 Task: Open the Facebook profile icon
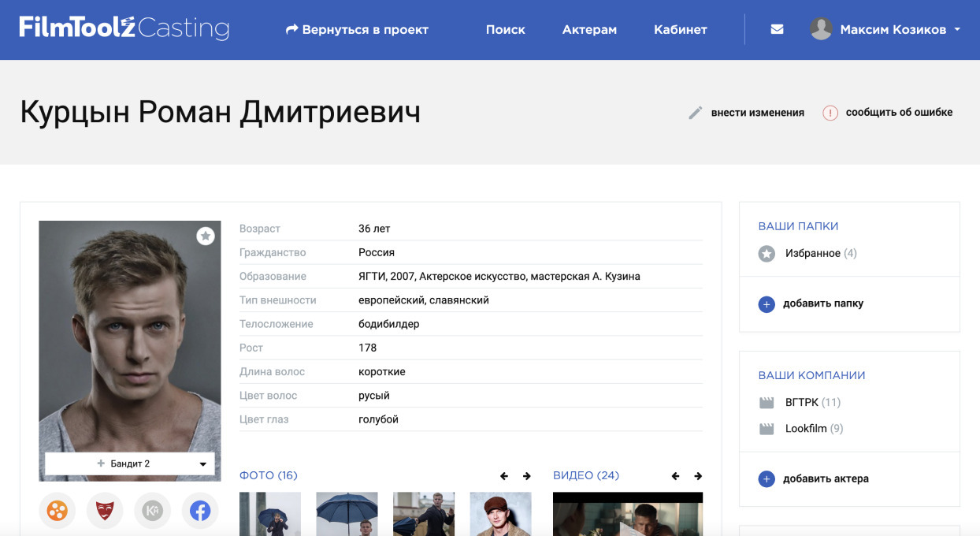200,511
